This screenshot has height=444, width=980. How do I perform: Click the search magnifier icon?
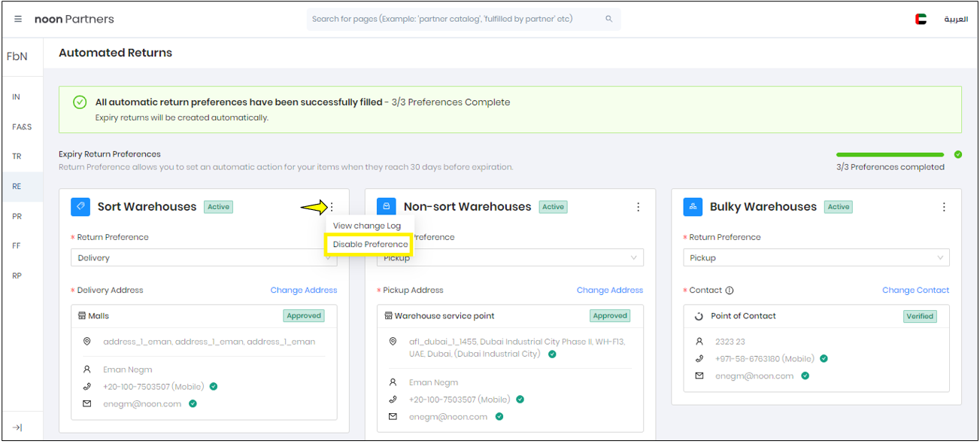pyautogui.click(x=608, y=19)
